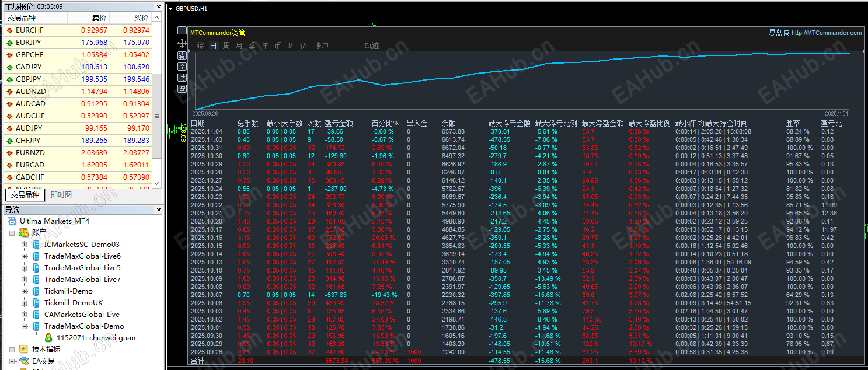
Task: Click ICMarketsSC-Demo03 server icon
Action: pyautogui.click(x=36, y=245)
